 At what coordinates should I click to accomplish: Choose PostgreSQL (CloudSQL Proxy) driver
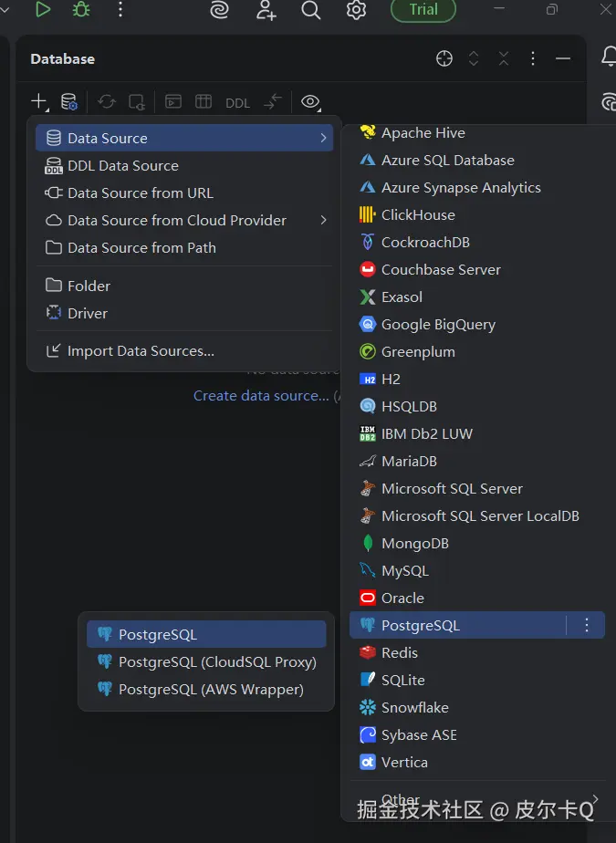point(217,661)
